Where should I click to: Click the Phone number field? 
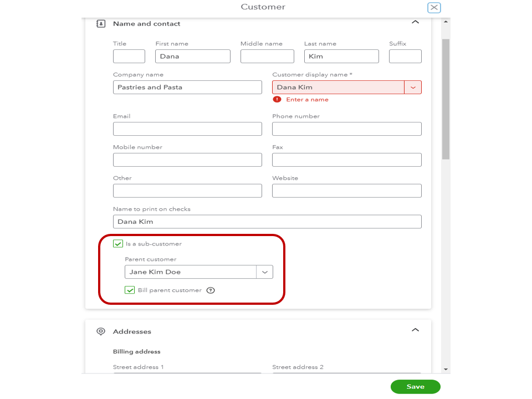346,129
